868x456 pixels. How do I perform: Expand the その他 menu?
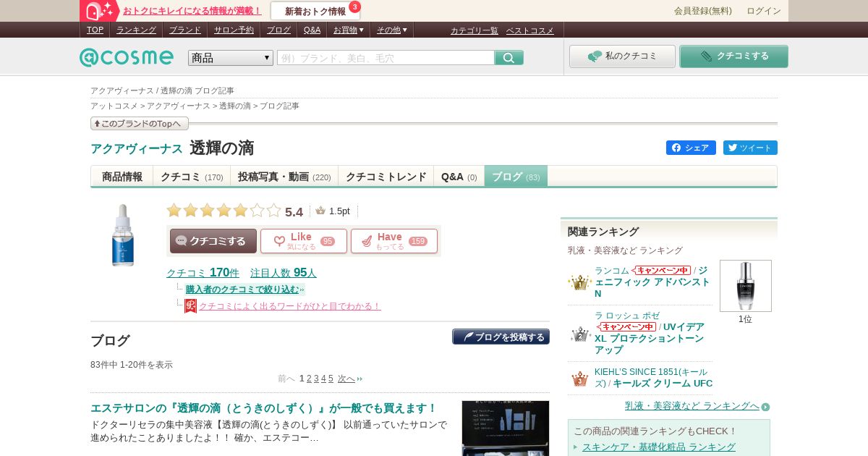[x=391, y=30]
